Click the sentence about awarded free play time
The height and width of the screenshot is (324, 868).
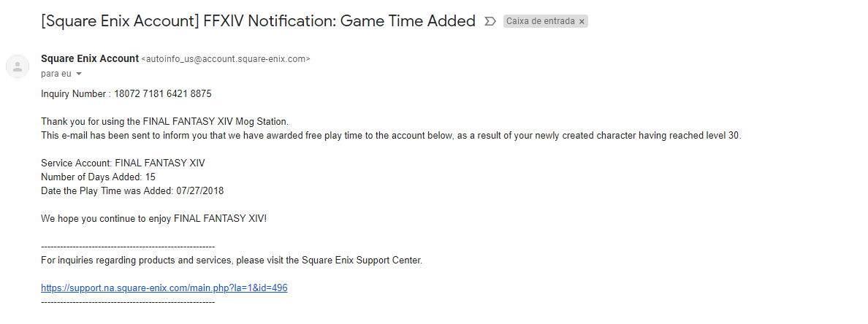391,135
